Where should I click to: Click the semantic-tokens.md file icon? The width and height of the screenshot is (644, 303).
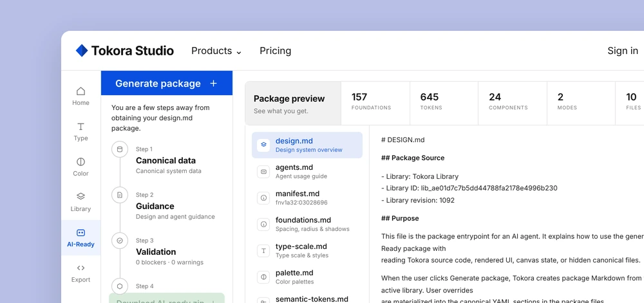click(263, 300)
